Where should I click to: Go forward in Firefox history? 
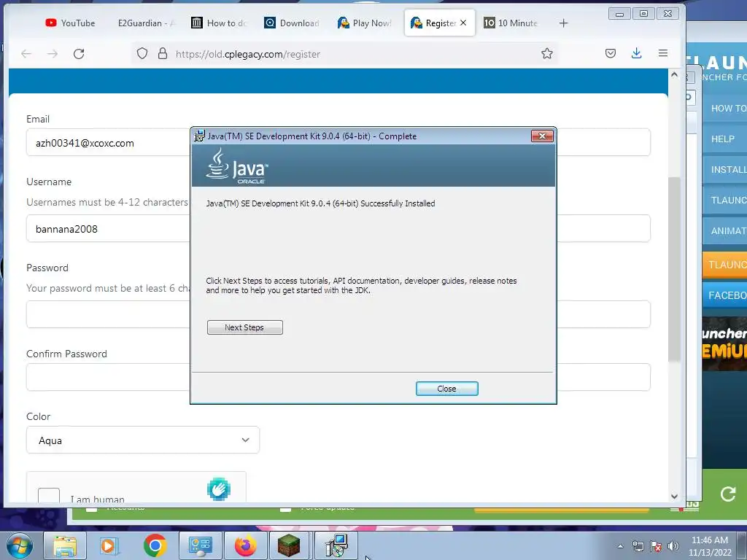[x=53, y=54]
